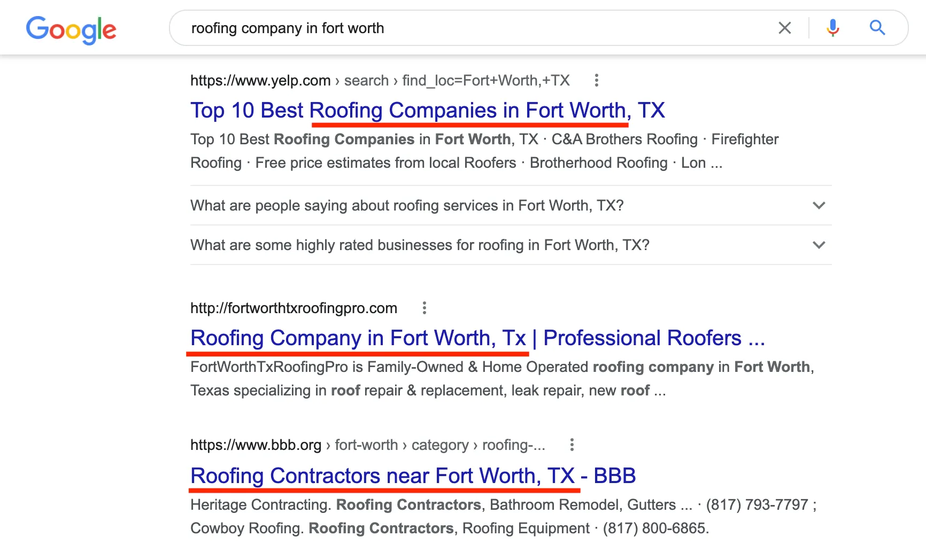Click the blue magnifying glass search icon
The image size is (926, 560).
877,28
